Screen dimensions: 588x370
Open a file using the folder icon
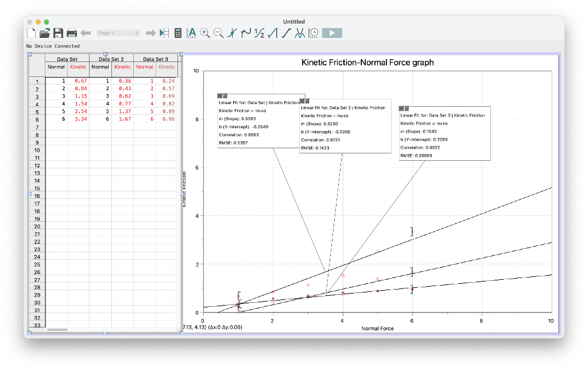pyautogui.click(x=45, y=33)
